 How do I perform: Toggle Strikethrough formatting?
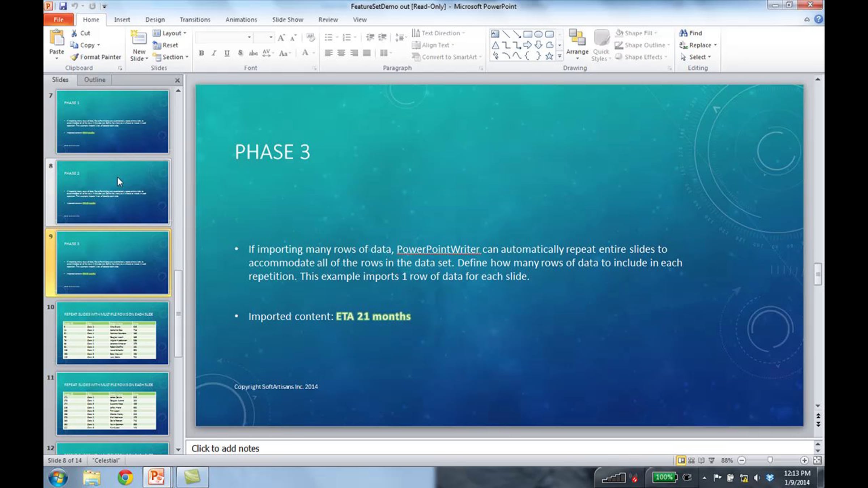point(253,53)
